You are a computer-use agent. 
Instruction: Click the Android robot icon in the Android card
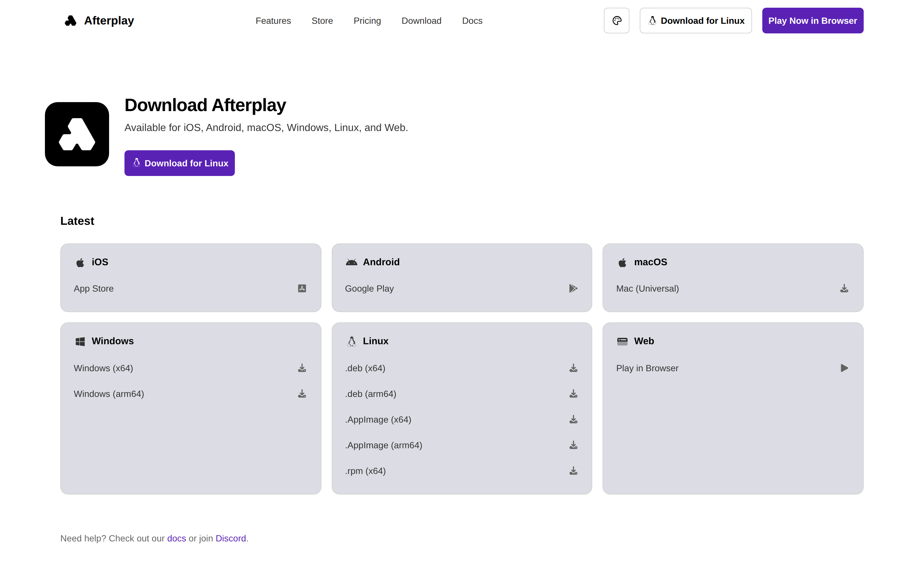coord(351,262)
